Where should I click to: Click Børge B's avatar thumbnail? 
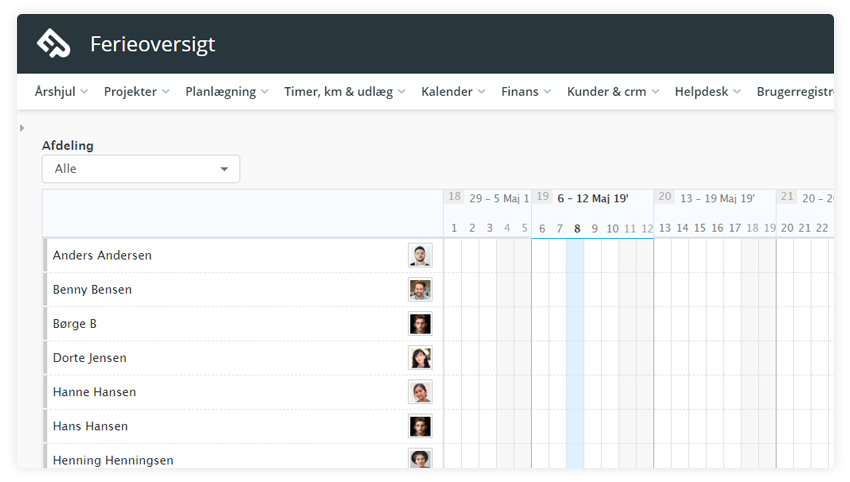[x=420, y=324]
